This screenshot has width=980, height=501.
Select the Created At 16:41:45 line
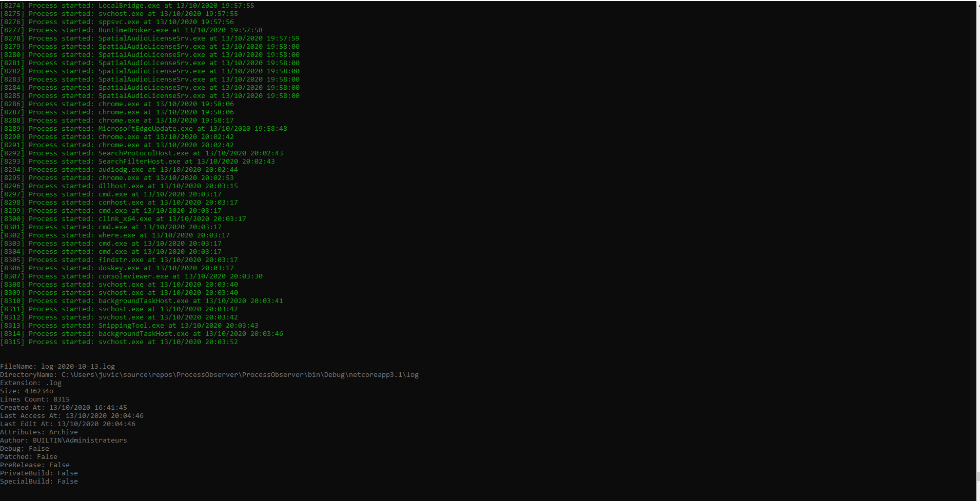[64, 408]
